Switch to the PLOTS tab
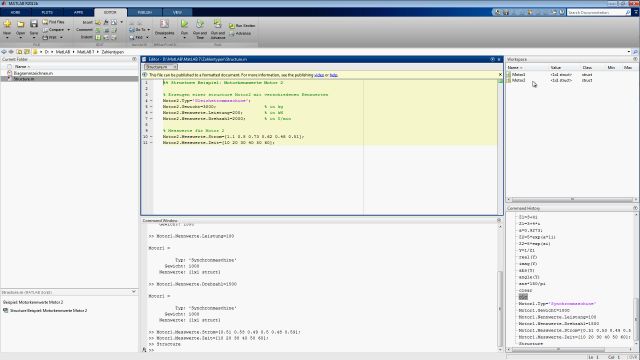Viewport: 640px width, 360px height. point(47,12)
